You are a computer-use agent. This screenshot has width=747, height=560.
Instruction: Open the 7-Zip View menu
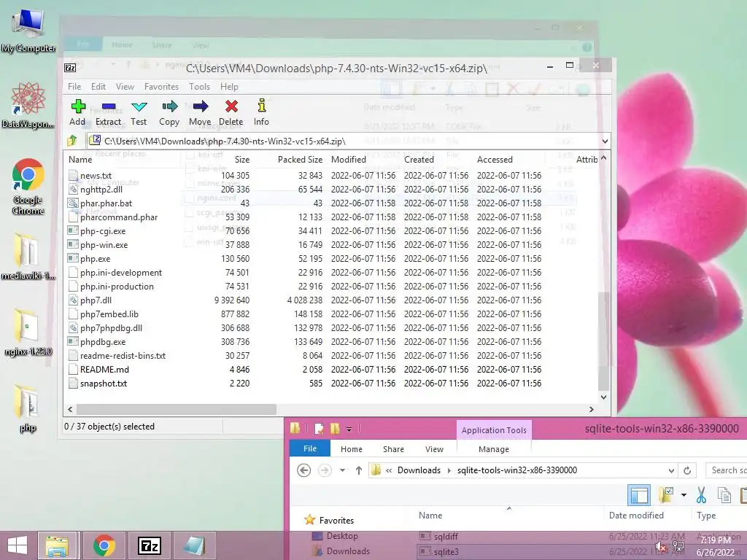pyautogui.click(x=125, y=87)
